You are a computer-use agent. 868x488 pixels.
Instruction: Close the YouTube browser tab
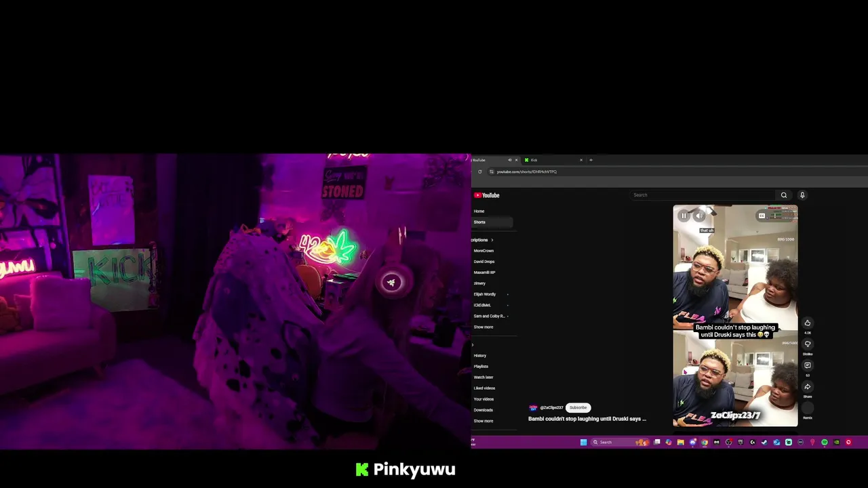(x=516, y=160)
